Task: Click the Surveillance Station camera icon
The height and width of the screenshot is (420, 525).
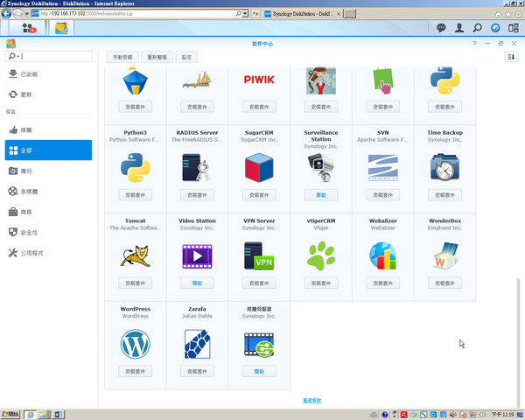Action: (x=320, y=165)
